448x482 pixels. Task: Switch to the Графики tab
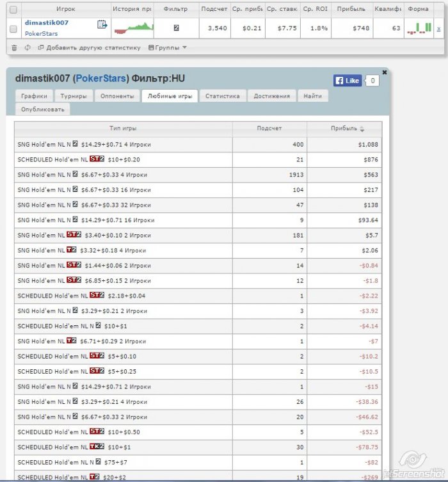[34, 96]
